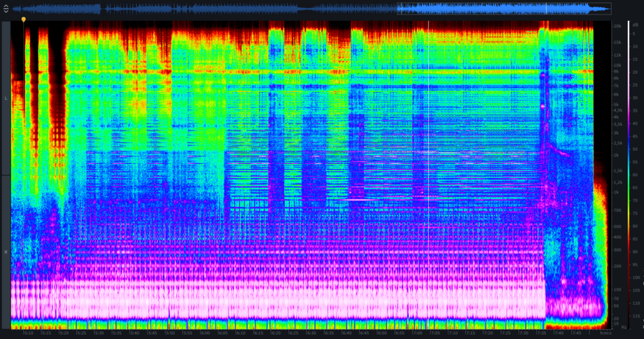The height and width of the screenshot is (339, 644).
Task: Select the right channel R label
Action: coord(6,251)
